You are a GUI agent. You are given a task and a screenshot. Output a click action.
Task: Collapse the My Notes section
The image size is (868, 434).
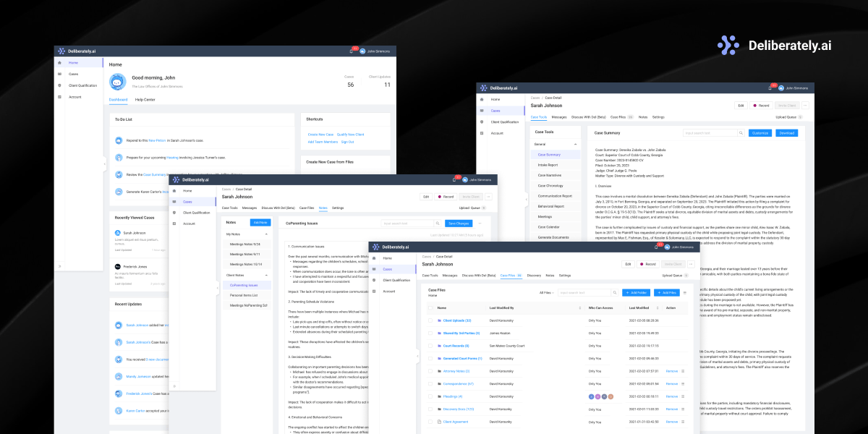coord(267,234)
